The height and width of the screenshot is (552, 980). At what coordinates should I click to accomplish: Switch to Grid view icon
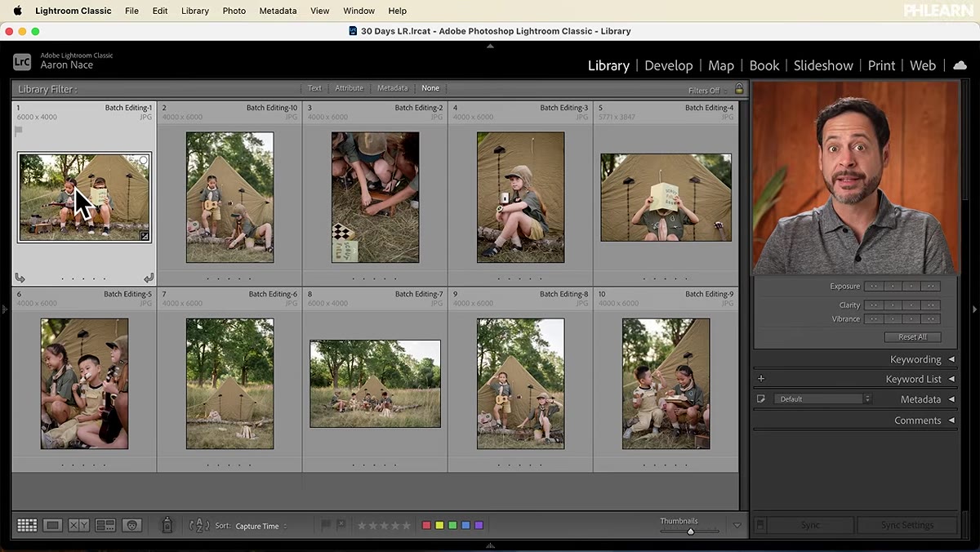27,526
